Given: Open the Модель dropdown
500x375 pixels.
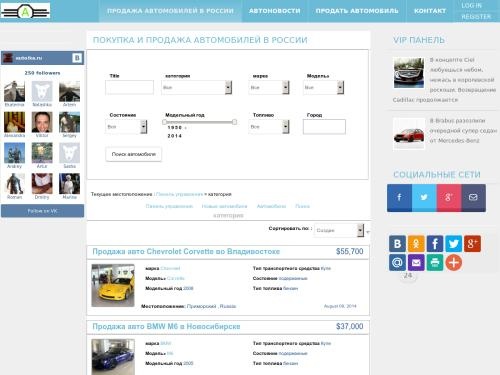Looking at the screenshot, I should [323, 87].
